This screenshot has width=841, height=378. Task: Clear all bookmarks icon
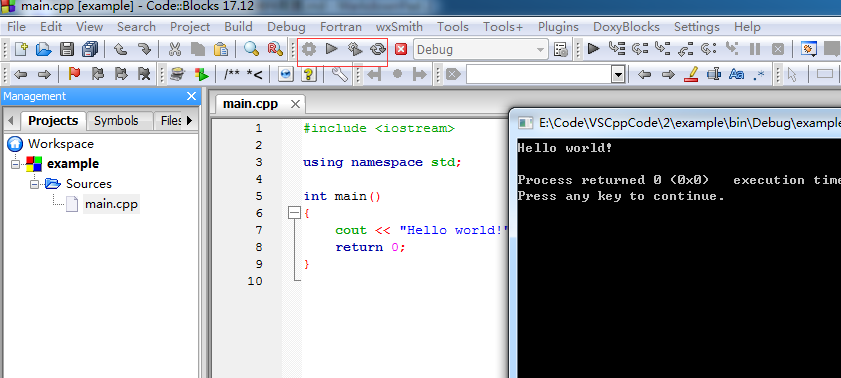(144, 74)
